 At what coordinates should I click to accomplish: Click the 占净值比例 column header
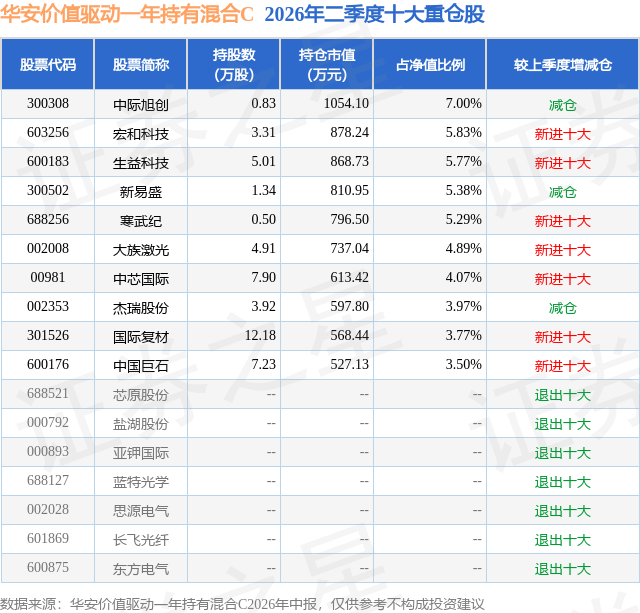point(430,64)
